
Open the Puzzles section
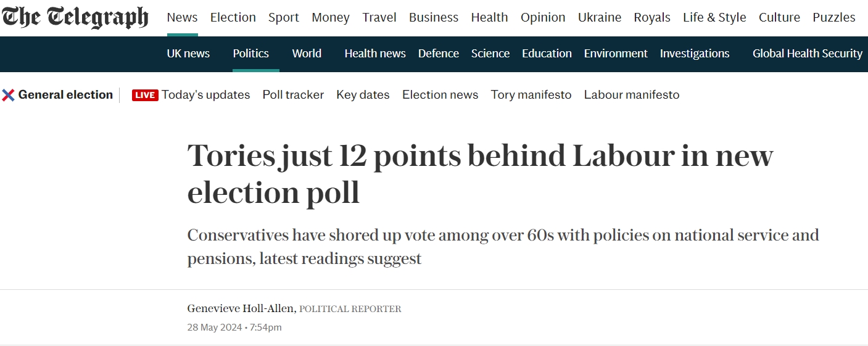pos(834,17)
